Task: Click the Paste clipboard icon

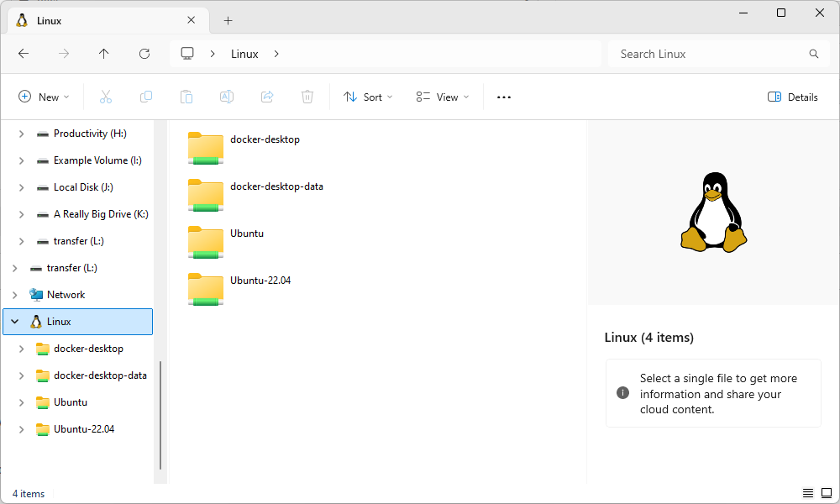Action: tap(186, 97)
